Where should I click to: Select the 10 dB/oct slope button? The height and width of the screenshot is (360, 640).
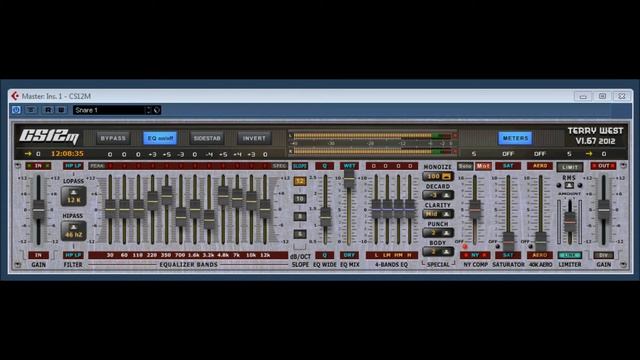coord(300,199)
